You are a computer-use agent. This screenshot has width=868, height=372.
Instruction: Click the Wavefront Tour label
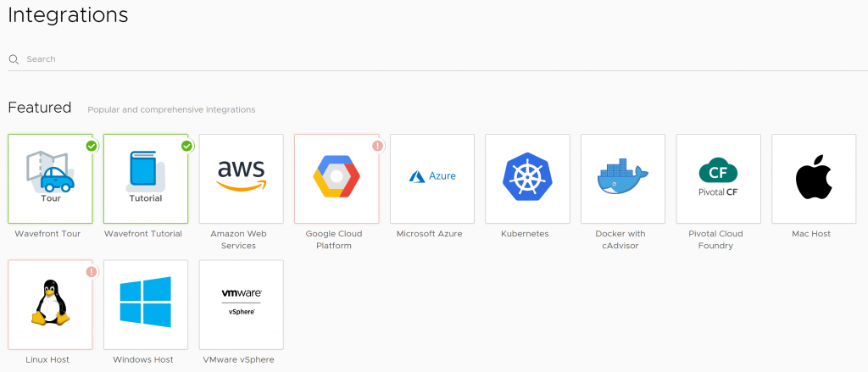(x=47, y=234)
